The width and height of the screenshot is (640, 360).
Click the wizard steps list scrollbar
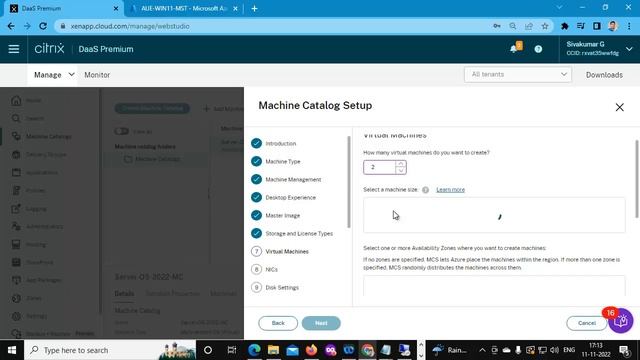[x=349, y=182]
